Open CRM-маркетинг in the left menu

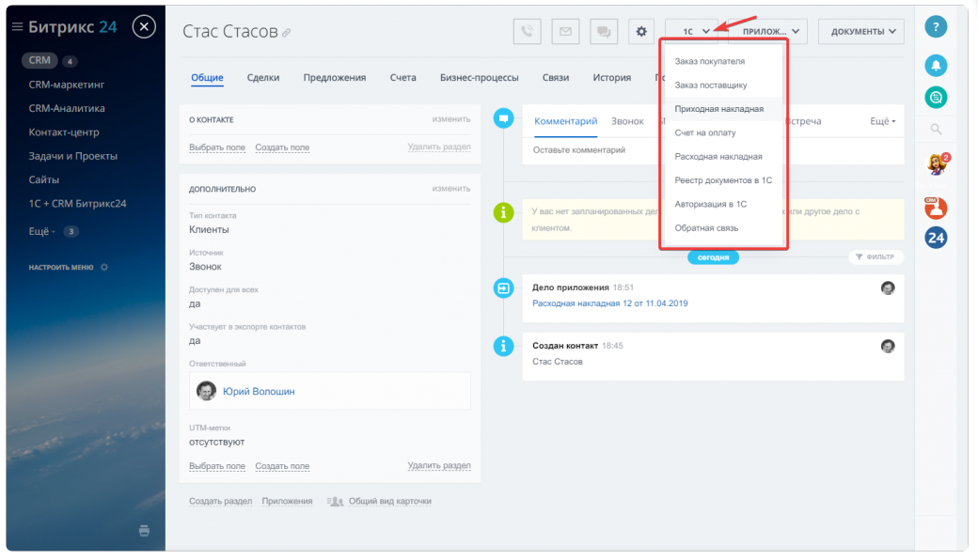tap(67, 84)
